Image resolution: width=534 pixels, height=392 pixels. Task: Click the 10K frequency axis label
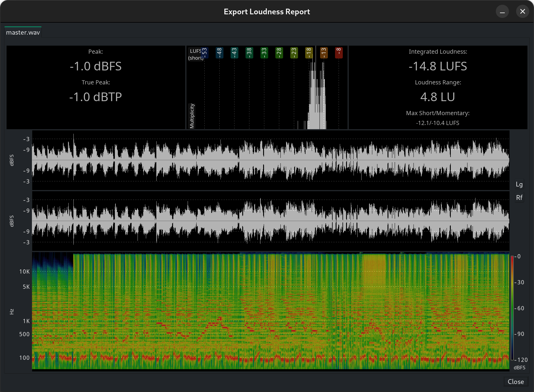24,271
